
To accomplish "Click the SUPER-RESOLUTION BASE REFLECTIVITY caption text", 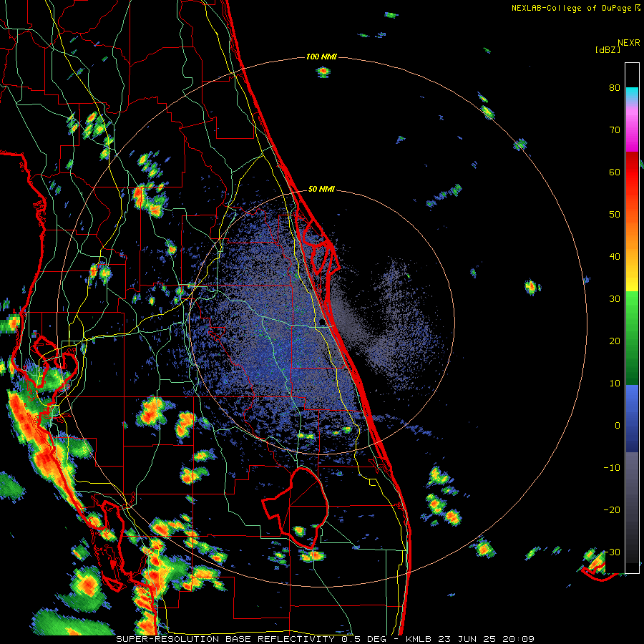I will [225, 639].
